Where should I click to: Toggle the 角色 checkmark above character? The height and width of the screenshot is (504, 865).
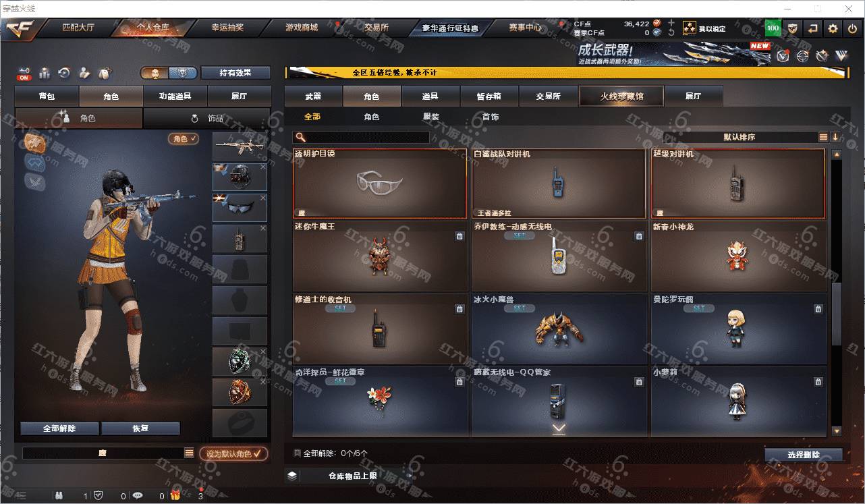coord(184,138)
